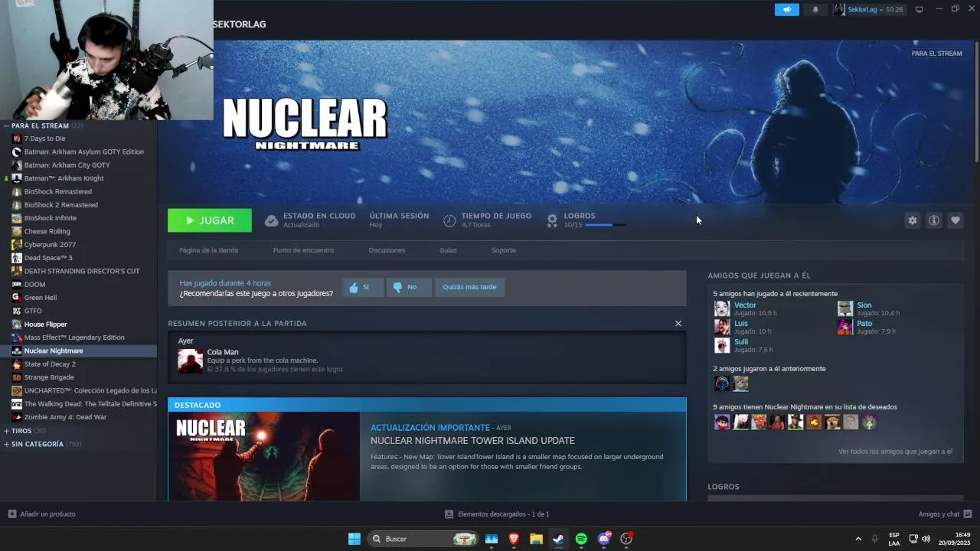Open friend Luis's avatar
The image size is (980, 551).
point(722,327)
